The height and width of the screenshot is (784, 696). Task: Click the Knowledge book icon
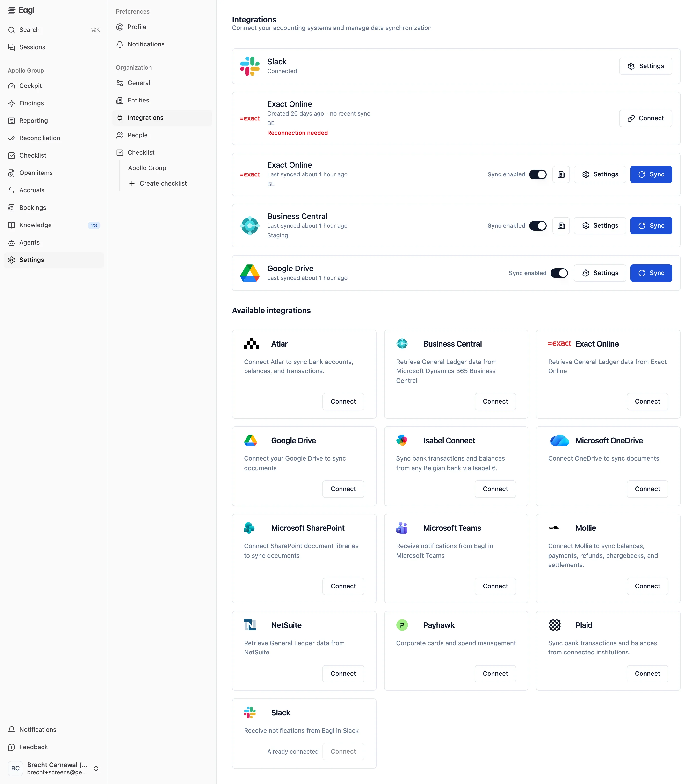click(12, 225)
